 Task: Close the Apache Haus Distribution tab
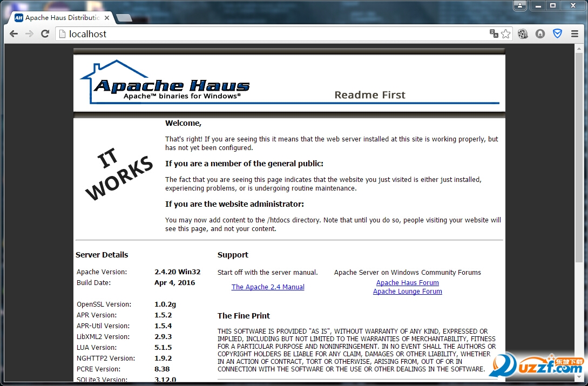(107, 18)
